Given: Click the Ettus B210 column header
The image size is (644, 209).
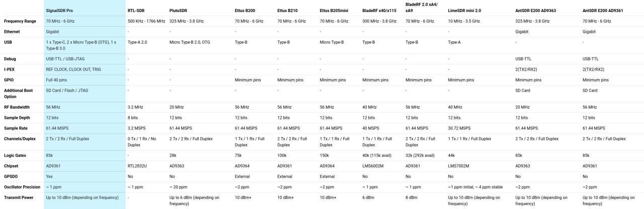Looking at the screenshot, I should tap(288, 10).
